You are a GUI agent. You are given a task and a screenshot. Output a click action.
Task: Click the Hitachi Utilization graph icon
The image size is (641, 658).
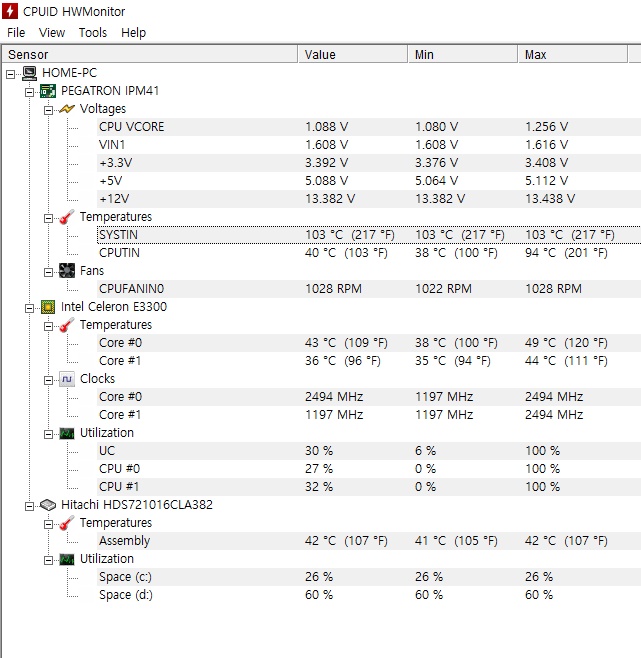click(67, 559)
